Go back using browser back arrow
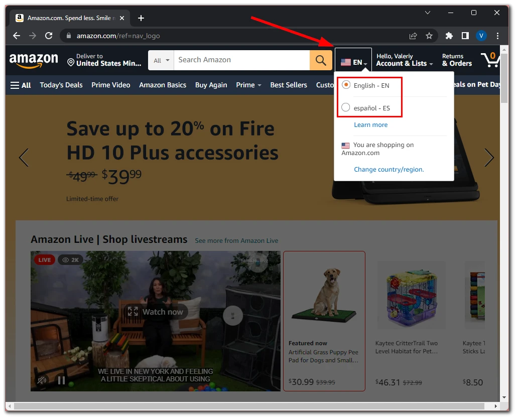Viewport: 518px width, 420px height. [17, 36]
